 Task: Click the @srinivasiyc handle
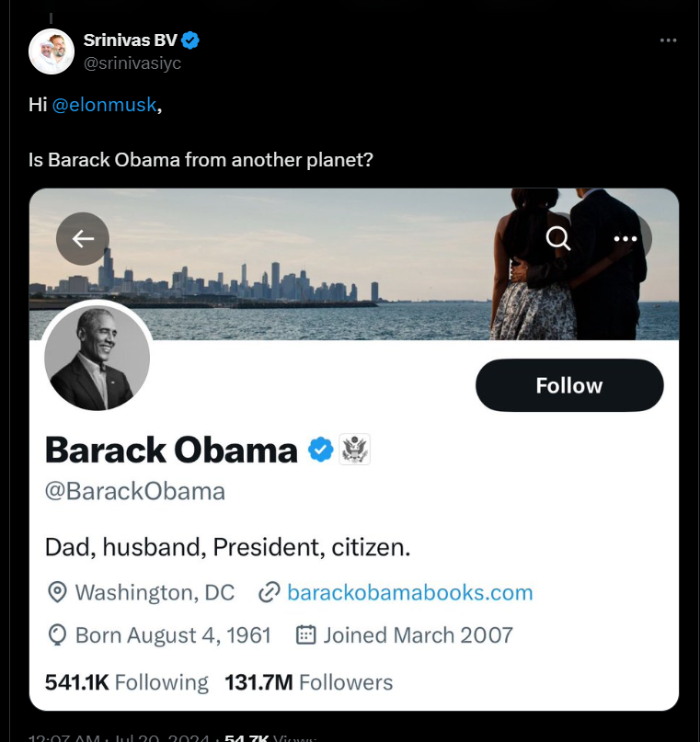pyautogui.click(x=132, y=63)
